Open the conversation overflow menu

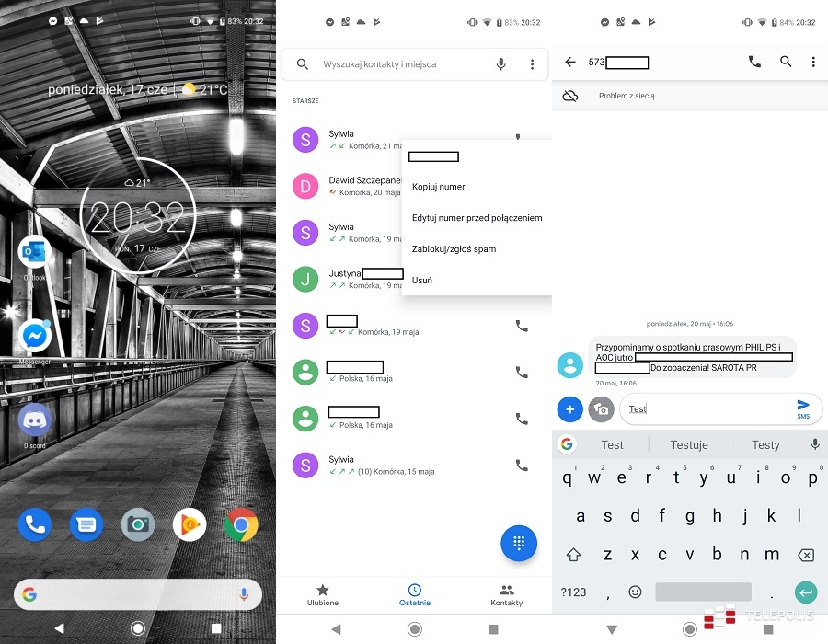(813, 62)
